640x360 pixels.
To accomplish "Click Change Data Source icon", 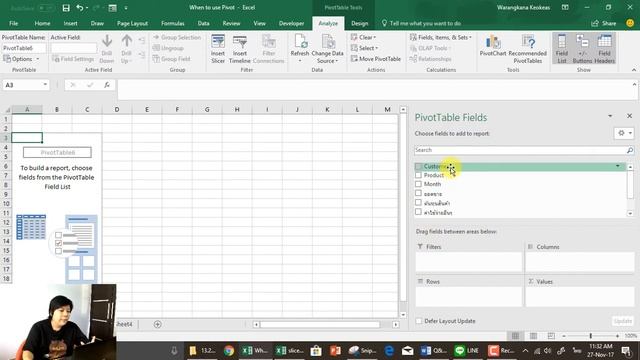I will 327,49.
